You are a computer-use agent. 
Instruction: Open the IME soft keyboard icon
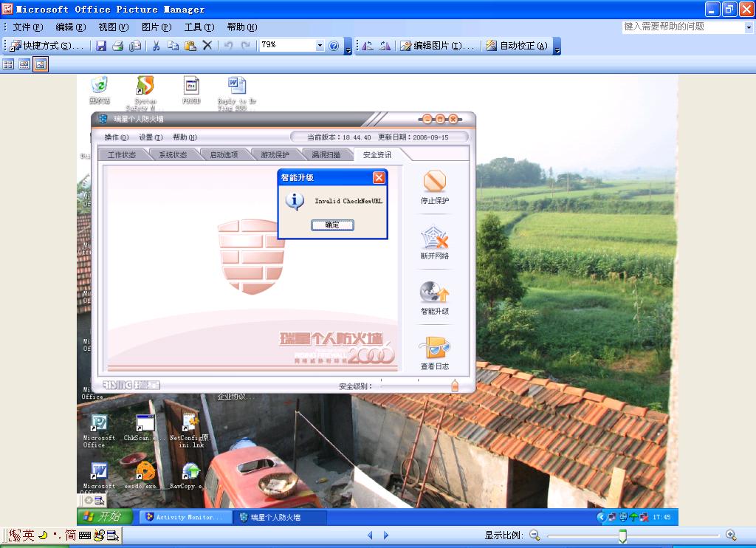click(84, 535)
